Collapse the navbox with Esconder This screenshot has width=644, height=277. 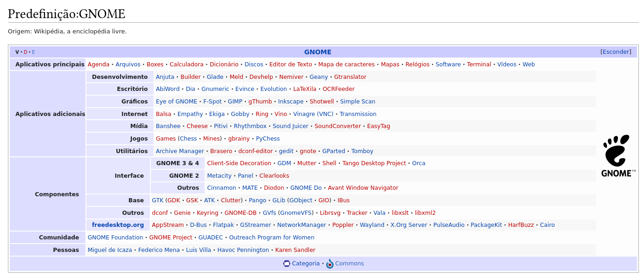tap(616, 52)
